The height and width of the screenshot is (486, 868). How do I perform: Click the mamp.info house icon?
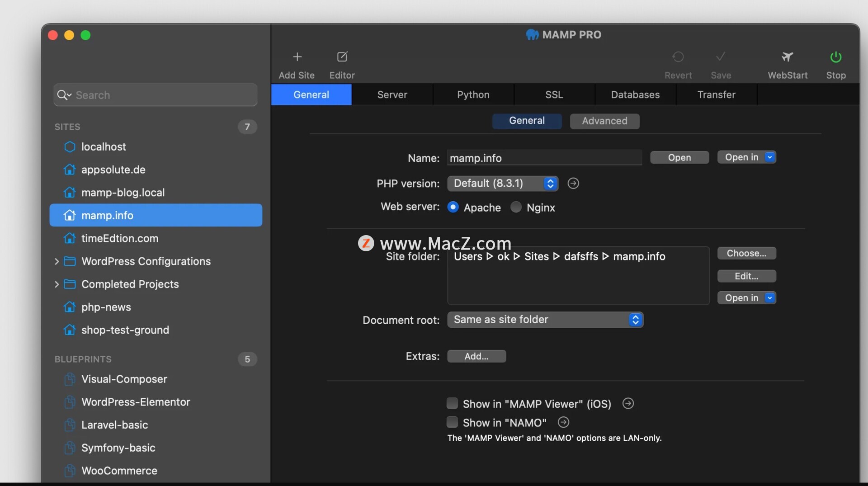tap(70, 216)
